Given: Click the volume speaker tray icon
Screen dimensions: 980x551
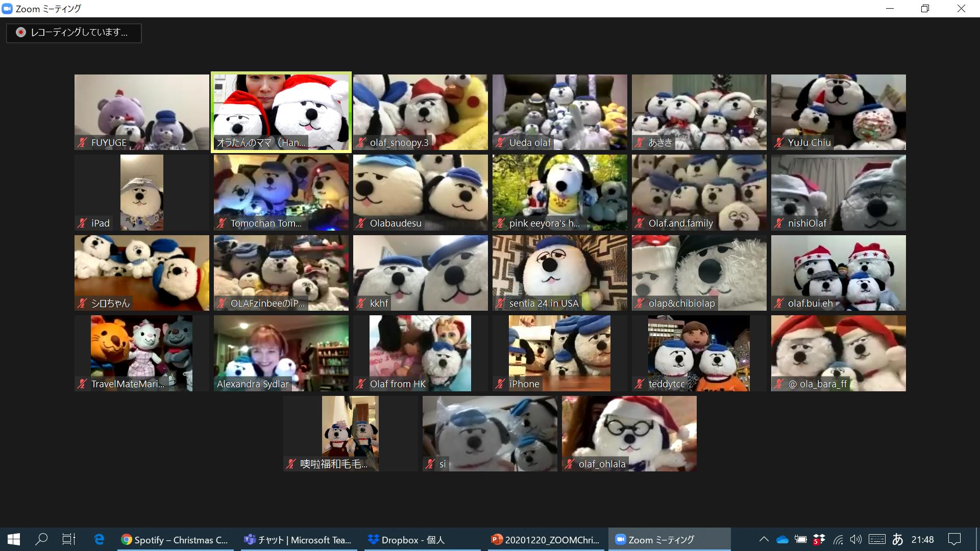Looking at the screenshot, I should tap(856, 540).
